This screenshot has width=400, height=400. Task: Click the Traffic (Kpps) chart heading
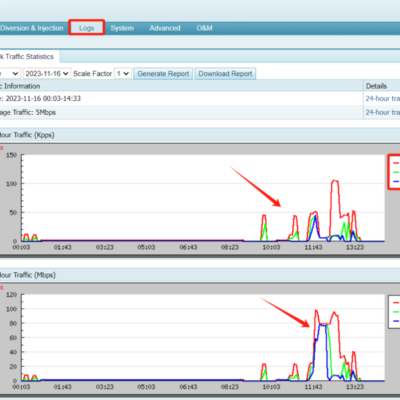(27, 135)
